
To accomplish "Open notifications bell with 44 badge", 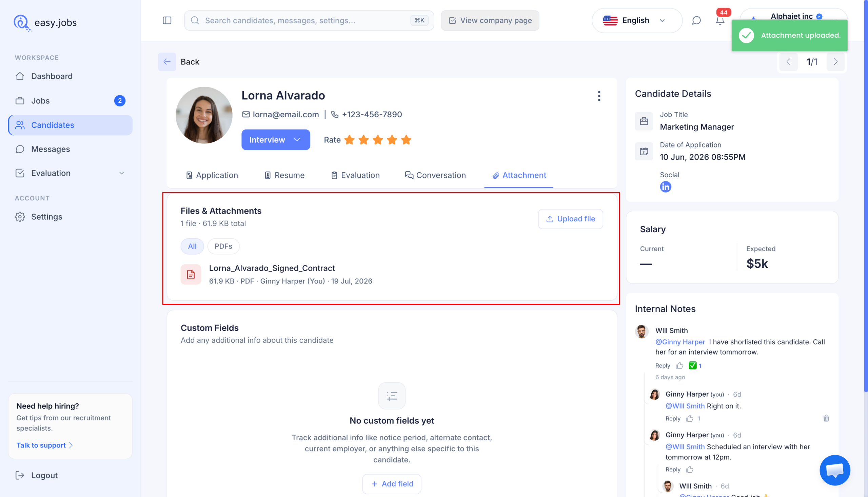I will pyautogui.click(x=720, y=20).
